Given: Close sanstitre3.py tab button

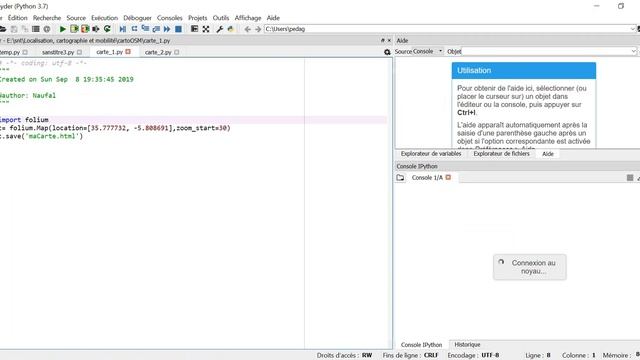Looking at the screenshot, I should [79, 52].
